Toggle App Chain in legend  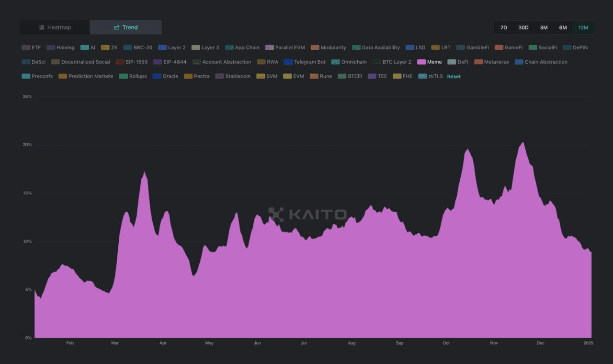click(242, 47)
